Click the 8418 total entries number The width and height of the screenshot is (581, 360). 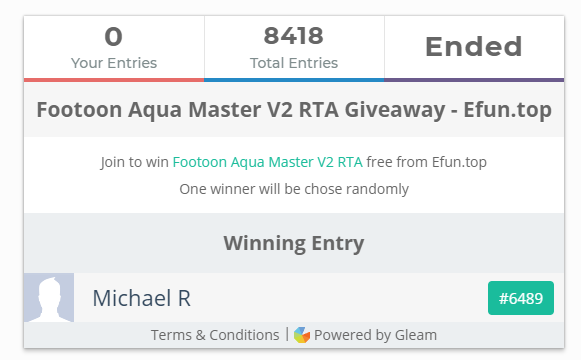click(294, 36)
